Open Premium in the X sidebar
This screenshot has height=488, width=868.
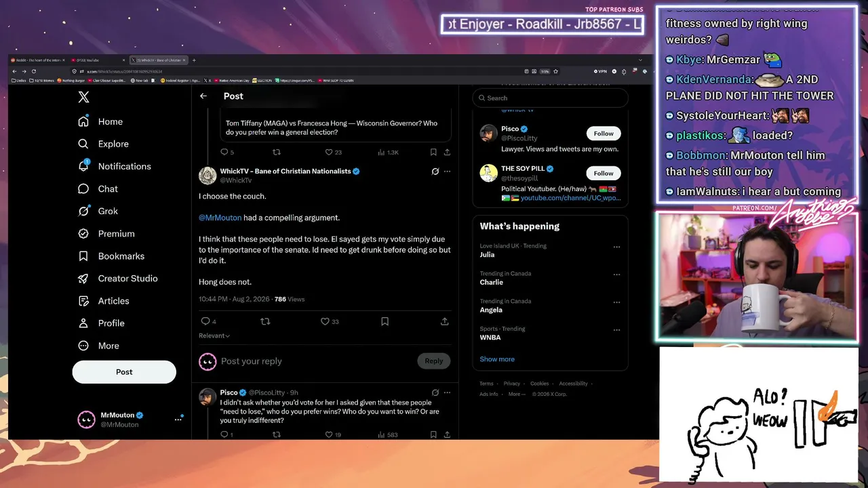[x=106, y=234]
